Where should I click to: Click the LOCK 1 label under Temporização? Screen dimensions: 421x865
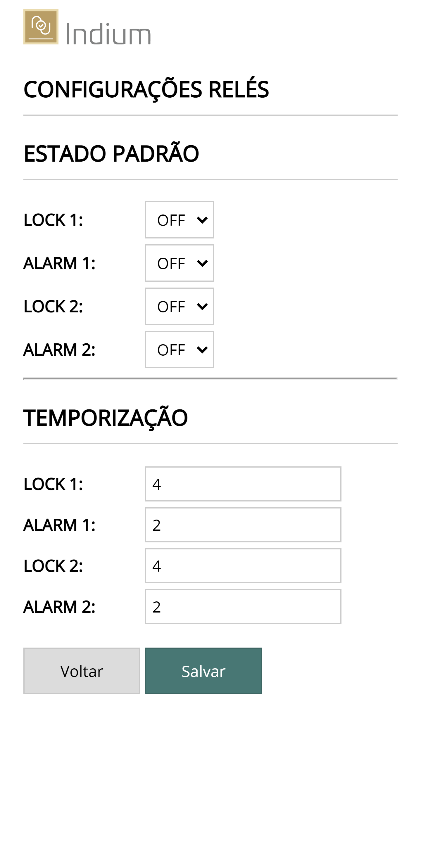pyautogui.click(x=53, y=484)
